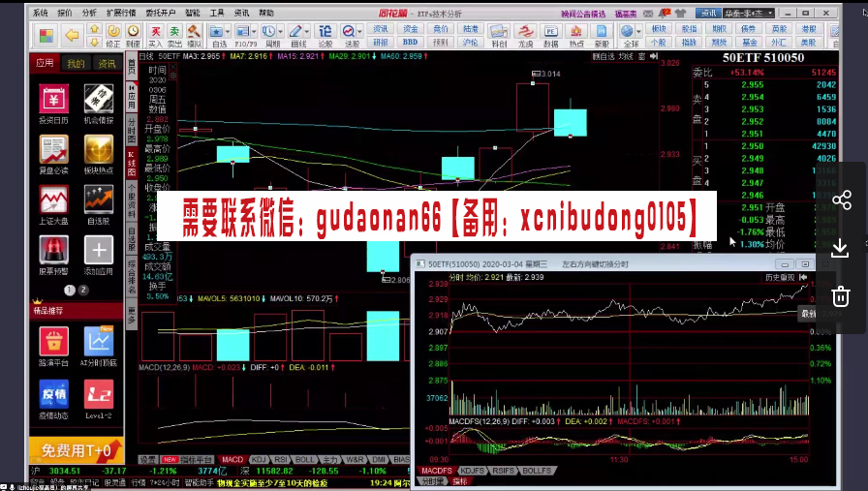This screenshot has width=868, height=491.
Task: Open the 板块热点 sector hotspot app
Action: [x=99, y=154]
